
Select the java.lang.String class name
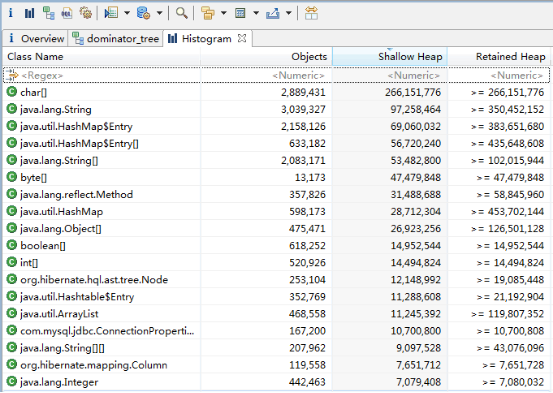(x=56, y=110)
